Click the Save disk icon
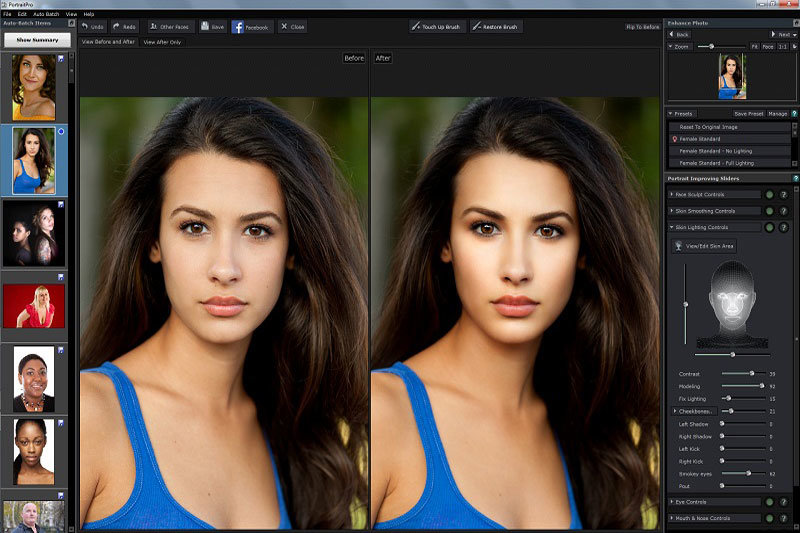This screenshot has height=533, width=800. click(x=205, y=27)
